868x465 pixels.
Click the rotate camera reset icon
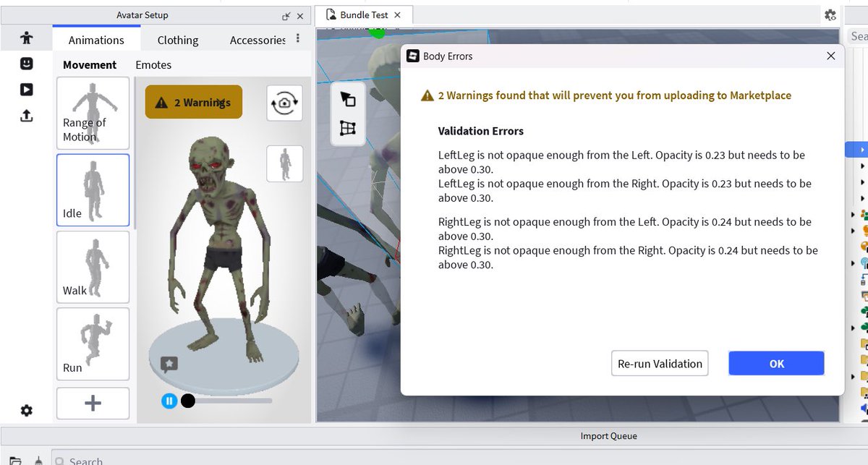pyautogui.click(x=284, y=103)
